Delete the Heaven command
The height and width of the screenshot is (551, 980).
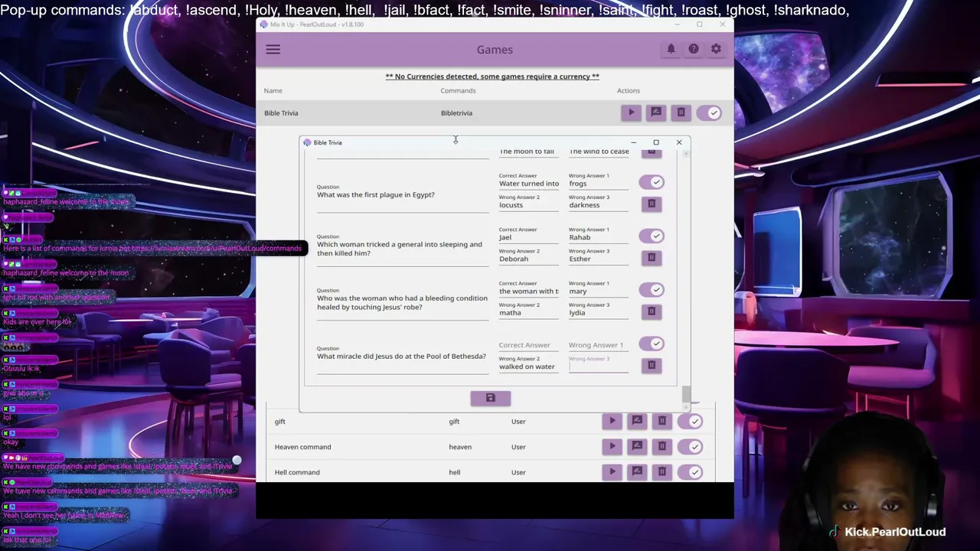click(662, 446)
